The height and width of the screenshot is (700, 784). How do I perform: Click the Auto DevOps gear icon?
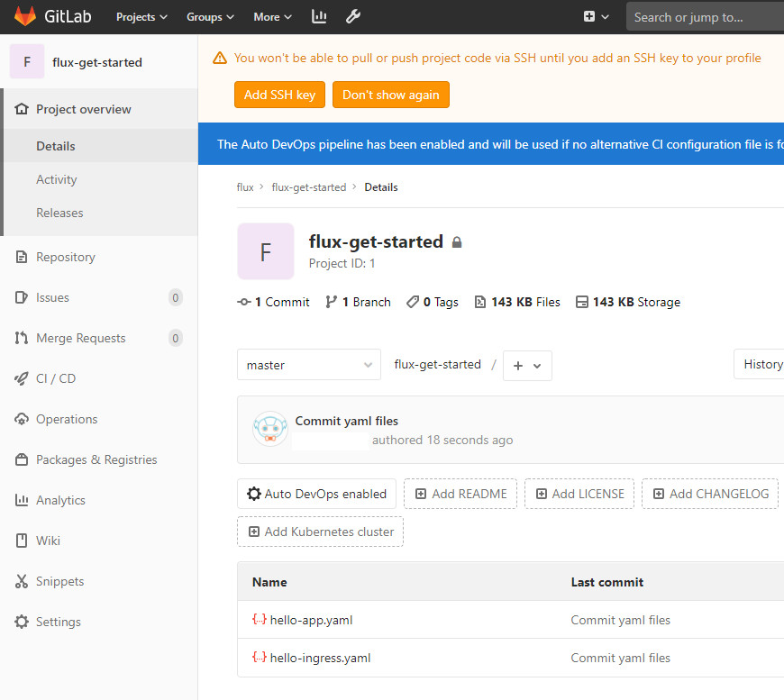[254, 494]
